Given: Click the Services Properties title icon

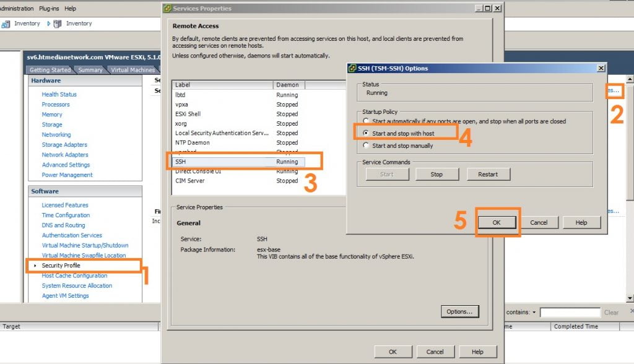Looking at the screenshot, I should pyautogui.click(x=167, y=9).
